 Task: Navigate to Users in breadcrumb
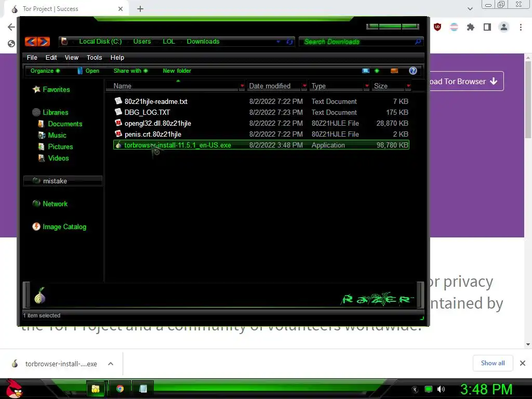[142, 42]
